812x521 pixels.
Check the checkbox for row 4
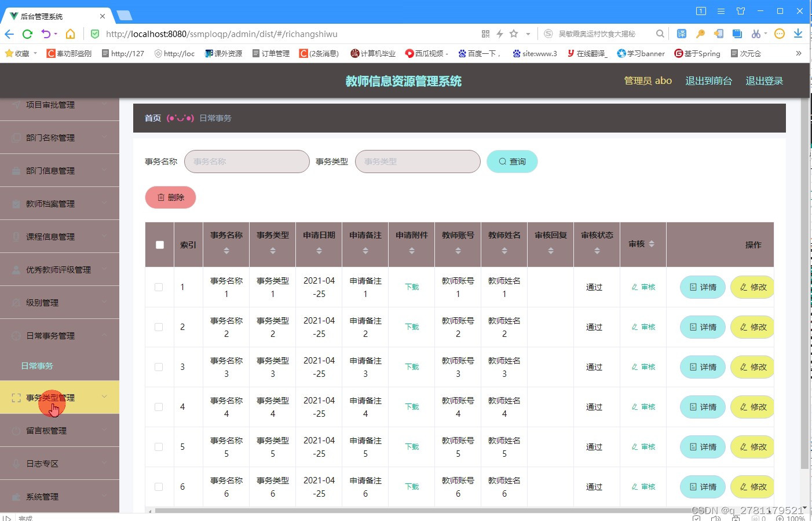click(159, 407)
